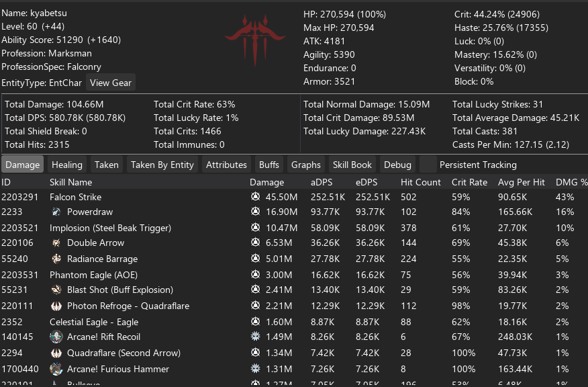
Task: Sort by the Hit Count column header
Action: (420, 182)
